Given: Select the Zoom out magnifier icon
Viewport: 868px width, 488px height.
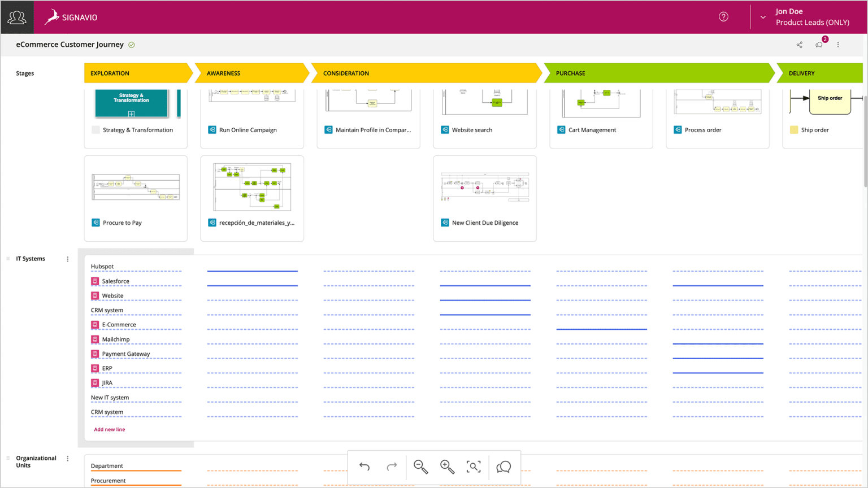Looking at the screenshot, I should [x=420, y=467].
